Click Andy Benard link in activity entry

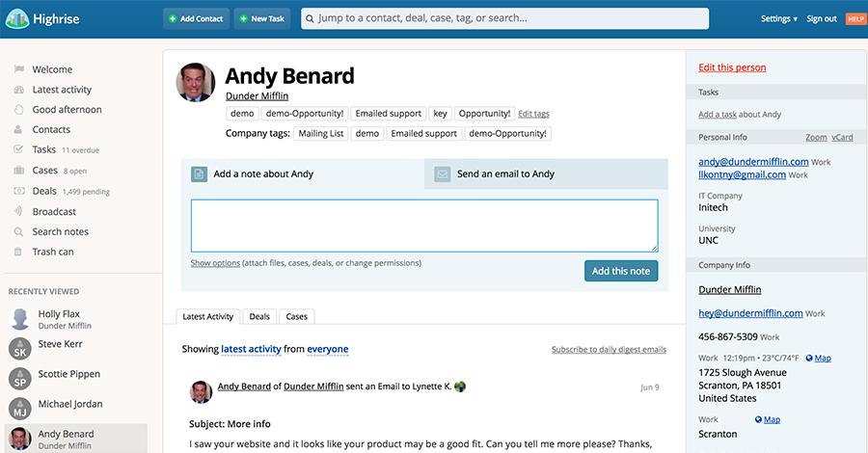[x=244, y=386]
